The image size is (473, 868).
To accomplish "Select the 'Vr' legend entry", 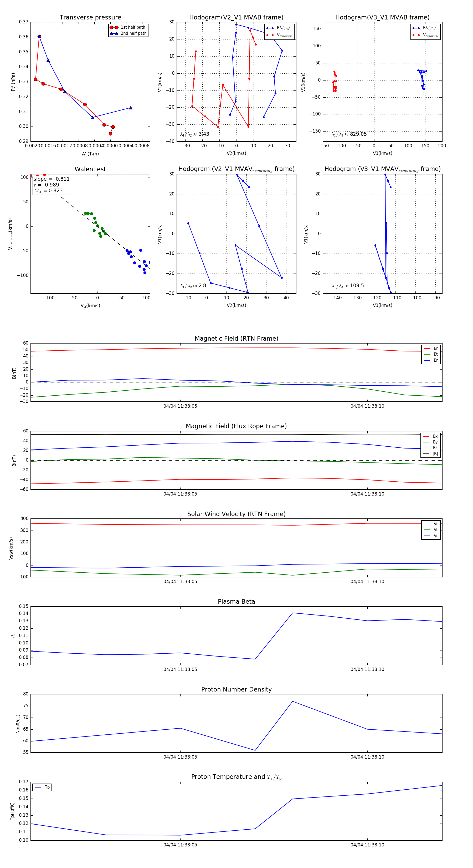I will coord(431,524).
